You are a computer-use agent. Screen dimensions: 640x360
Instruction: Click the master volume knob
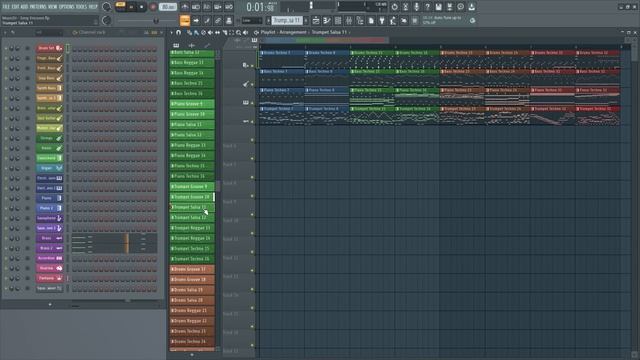tap(107, 7)
